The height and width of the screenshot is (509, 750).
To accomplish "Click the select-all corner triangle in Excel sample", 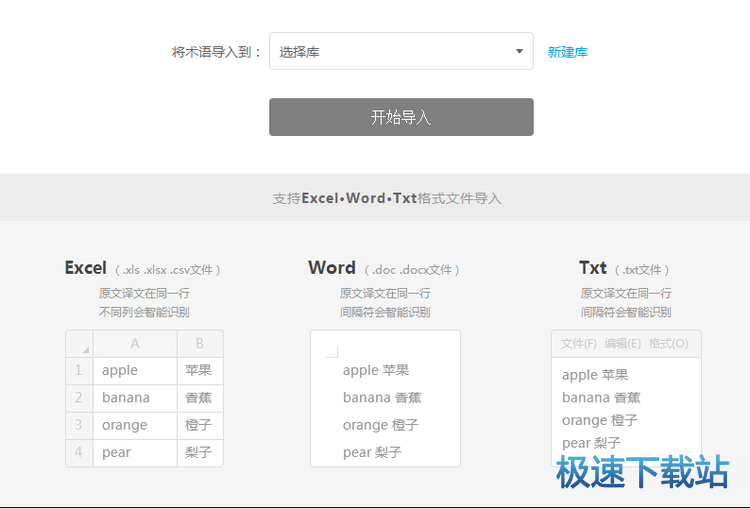I will [85, 349].
